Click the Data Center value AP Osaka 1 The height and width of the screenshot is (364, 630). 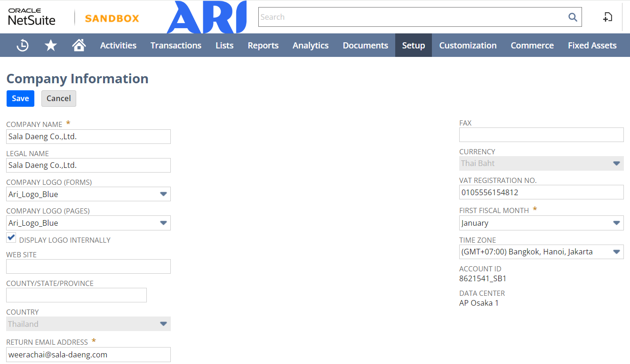click(x=479, y=303)
